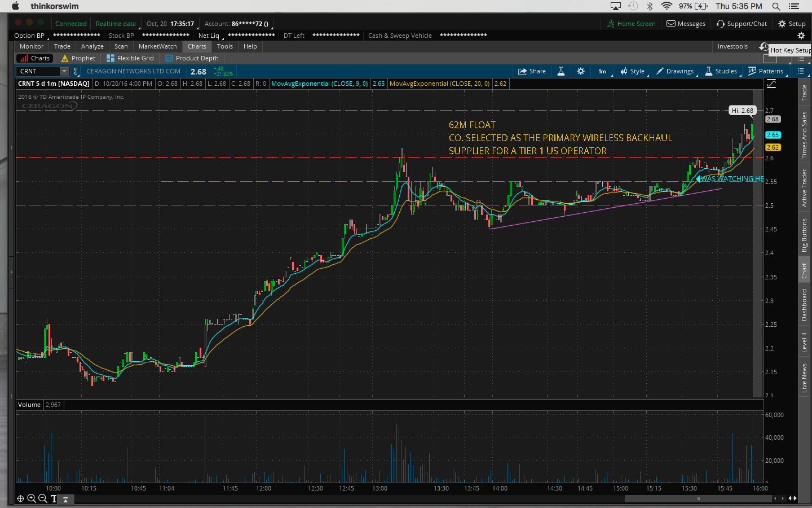812x508 pixels.
Task: Click the zoom out magnifier icon
Action: click(x=42, y=498)
